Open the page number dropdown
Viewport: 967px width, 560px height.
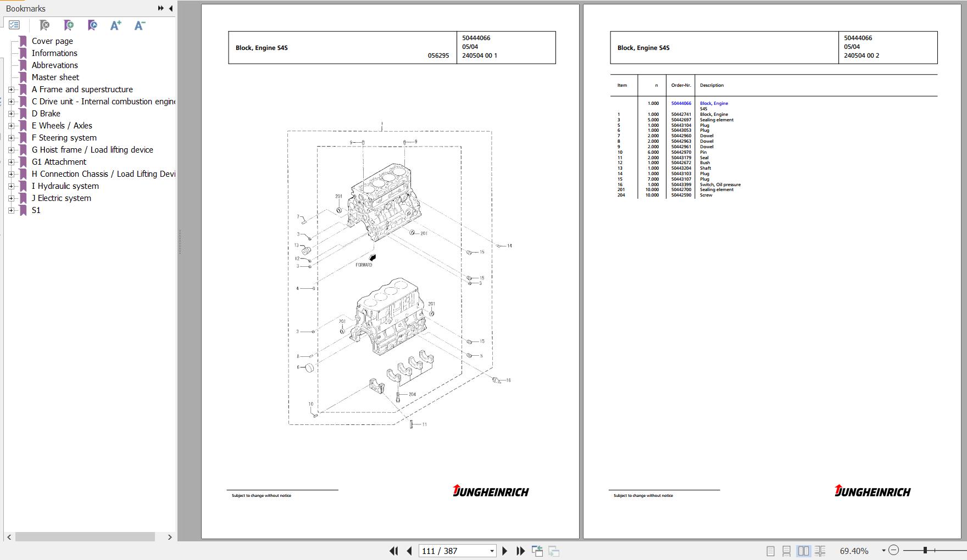(492, 551)
